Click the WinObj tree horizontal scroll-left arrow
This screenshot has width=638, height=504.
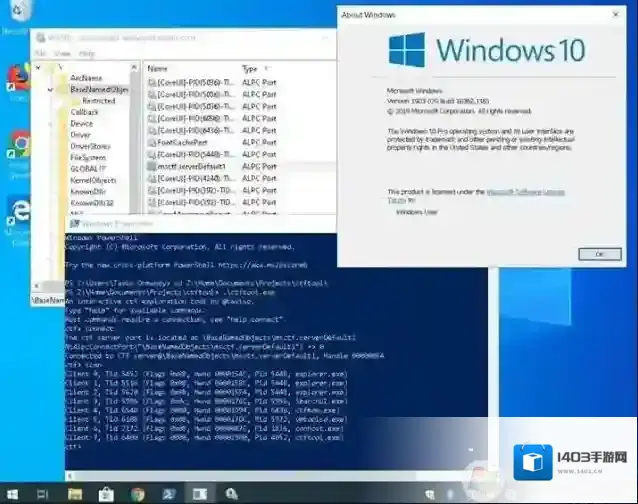click(x=37, y=286)
